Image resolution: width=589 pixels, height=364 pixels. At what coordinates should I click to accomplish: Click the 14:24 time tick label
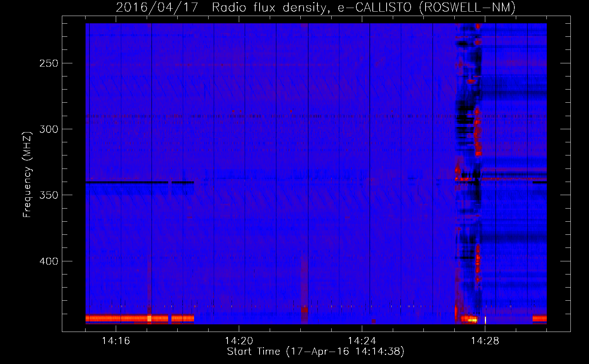pos(362,341)
